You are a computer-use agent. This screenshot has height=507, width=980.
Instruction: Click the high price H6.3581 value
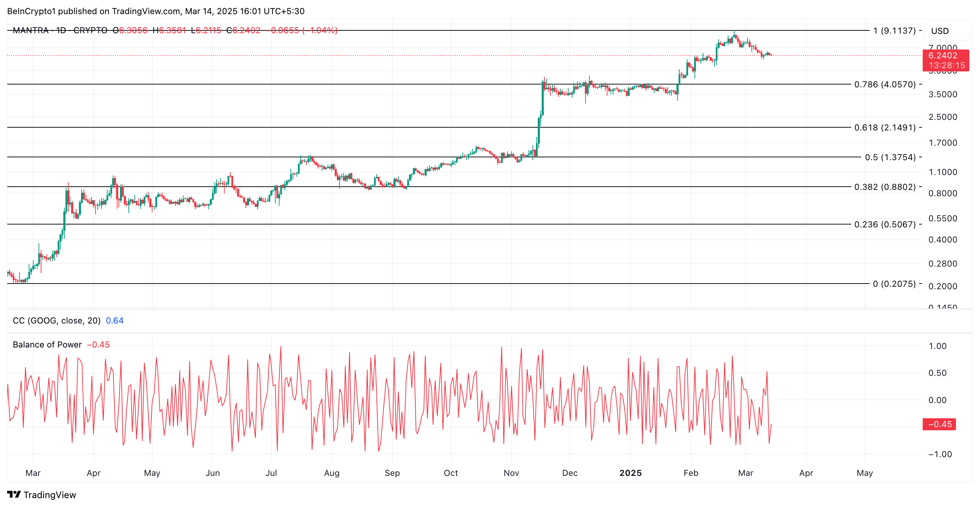pyautogui.click(x=169, y=30)
